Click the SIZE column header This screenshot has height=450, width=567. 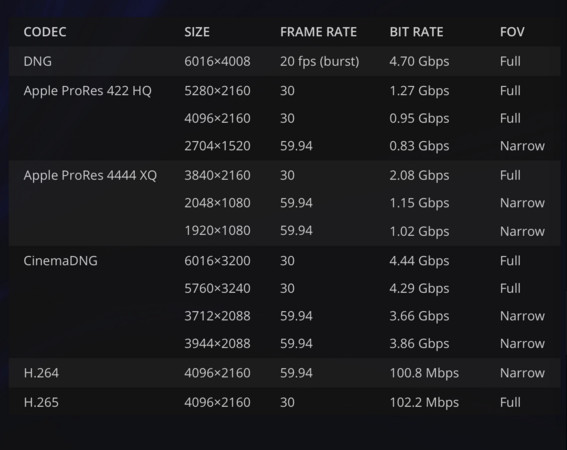197,32
